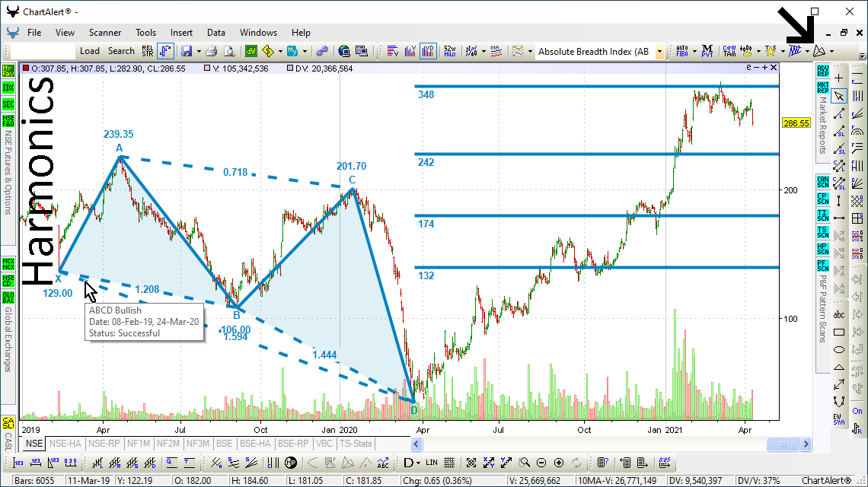This screenshot has width=868, height=487.
Task: Open the Absolute Breadth Index indicator dropdown
Action: tap(659, 52)
